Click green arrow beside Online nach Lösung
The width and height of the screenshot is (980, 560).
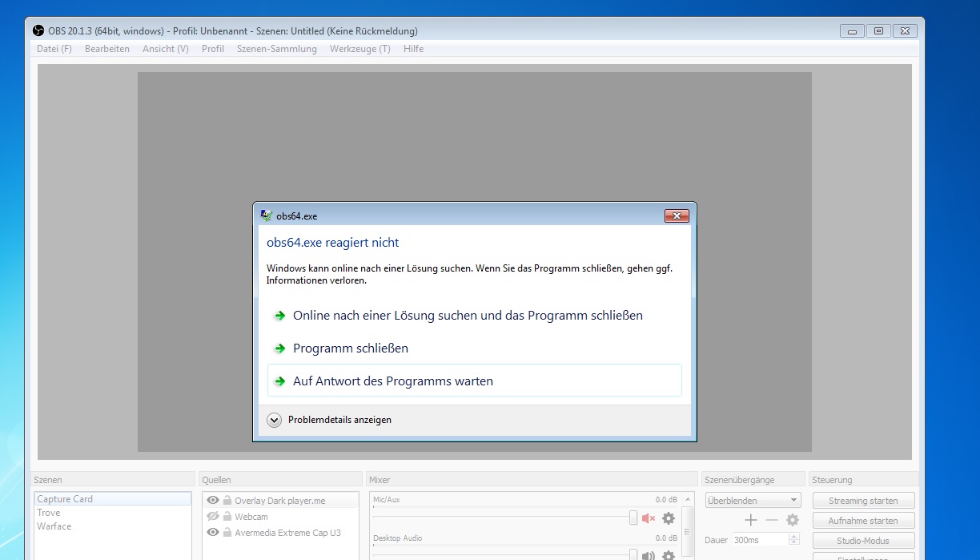[x=279, y=316]
